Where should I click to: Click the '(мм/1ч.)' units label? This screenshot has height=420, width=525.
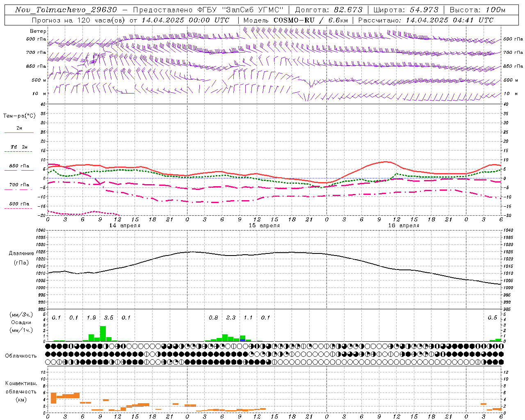21,330
